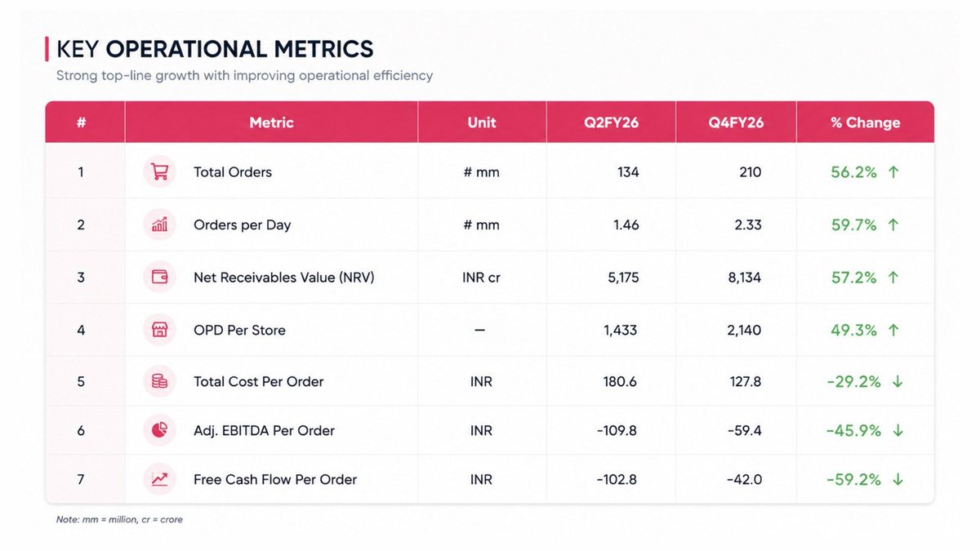Image resolution: width=980 pixels, height=551 pixels.
Task: Click the Key Operational Metrics title
Action: click(215, 49)
